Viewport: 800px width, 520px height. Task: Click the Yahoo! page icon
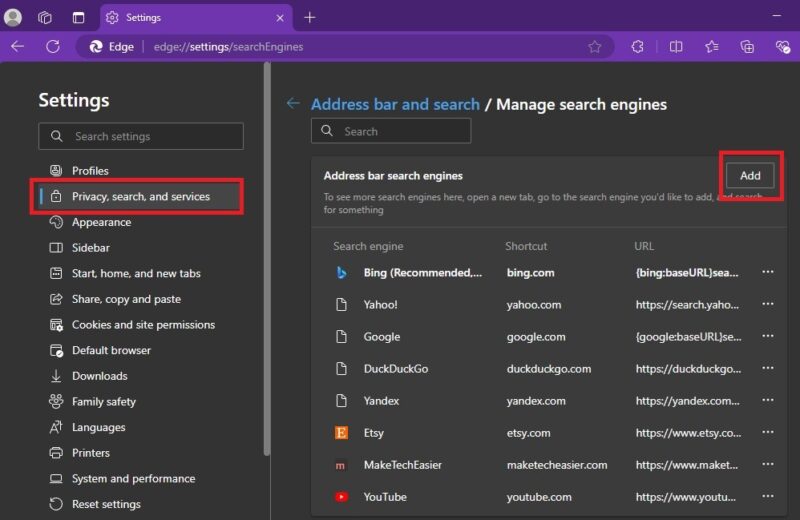341,305
